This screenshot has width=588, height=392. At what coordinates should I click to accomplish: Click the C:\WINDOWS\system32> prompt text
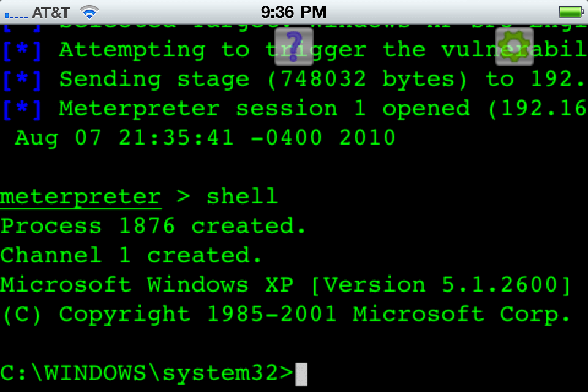tap(147, 373)
